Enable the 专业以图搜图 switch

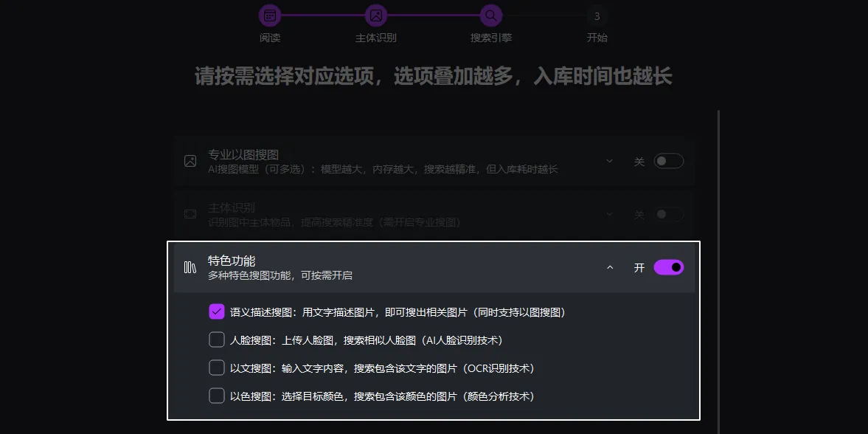[x=669, y=160]
